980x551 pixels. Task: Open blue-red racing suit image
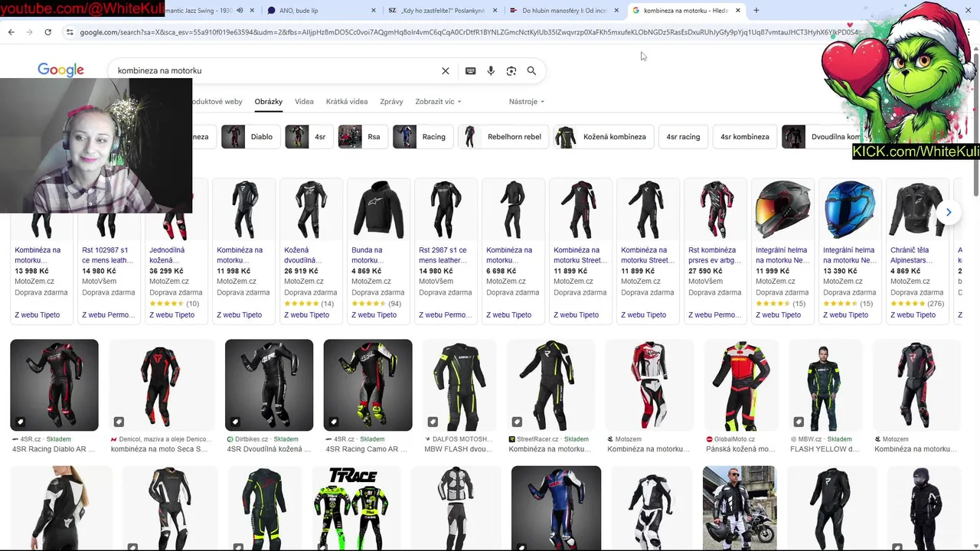pos(556,508)
